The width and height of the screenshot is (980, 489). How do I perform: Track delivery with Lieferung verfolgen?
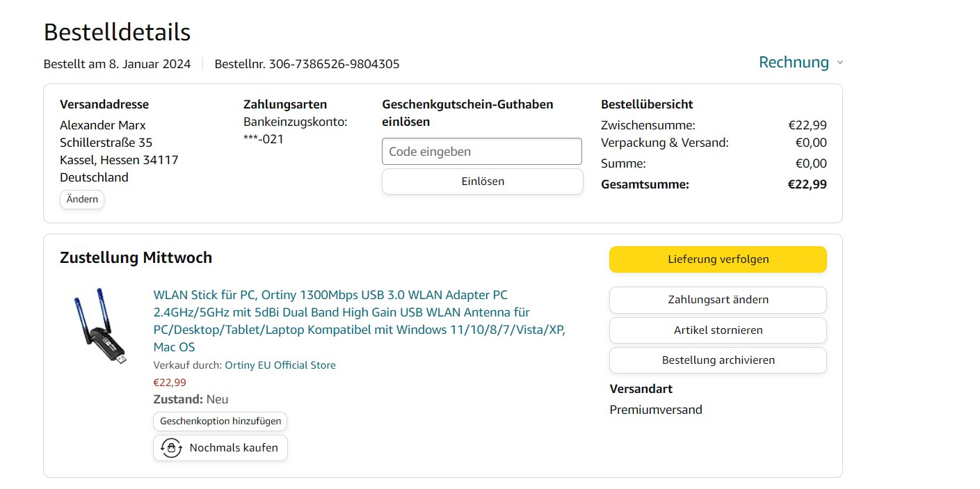tap(718, 259)
